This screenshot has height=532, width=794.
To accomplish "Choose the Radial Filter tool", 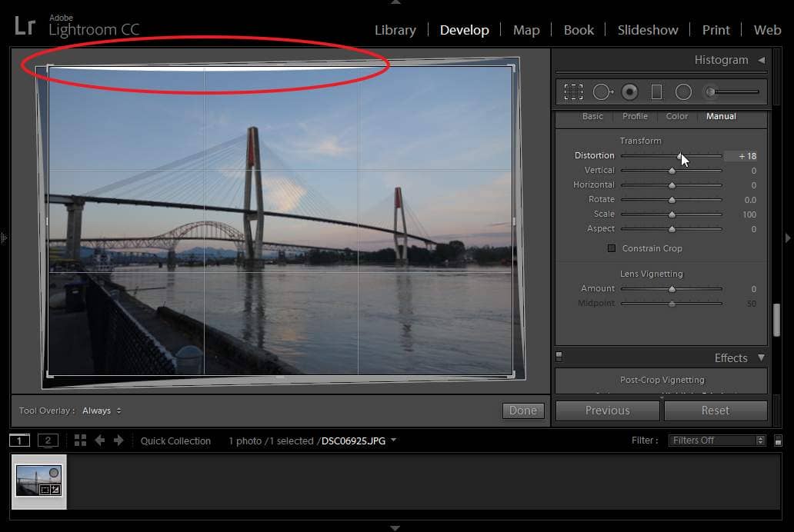I will click(683, 92).
